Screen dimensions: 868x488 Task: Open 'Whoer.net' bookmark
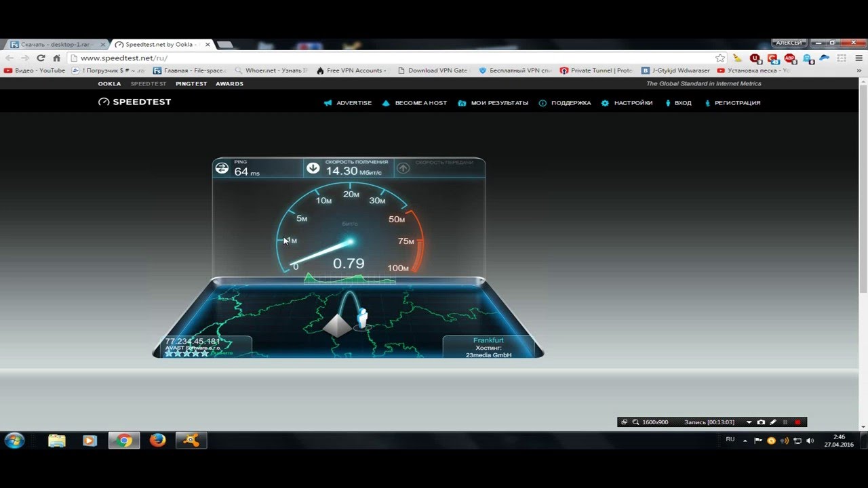(x=271, y=70)
